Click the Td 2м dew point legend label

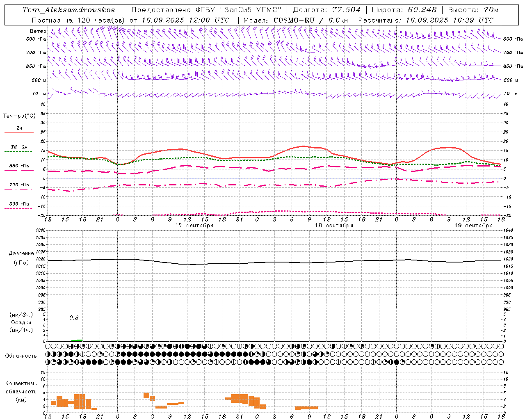[19, 147]
